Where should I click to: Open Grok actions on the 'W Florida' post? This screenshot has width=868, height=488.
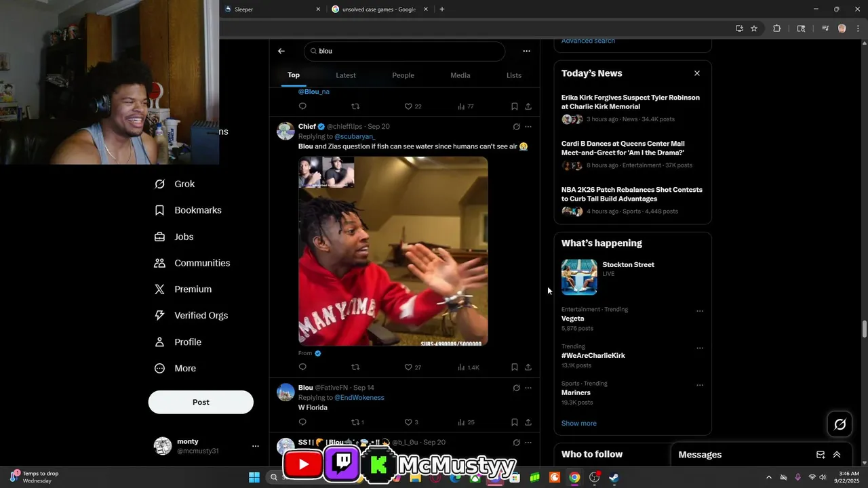pos(516,388)
